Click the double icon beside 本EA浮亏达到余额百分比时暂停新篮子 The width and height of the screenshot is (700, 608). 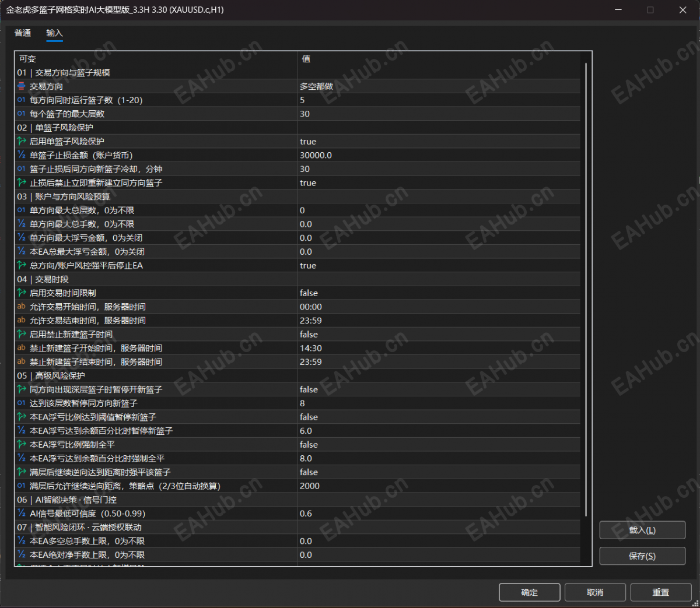[x=22, y=431]
